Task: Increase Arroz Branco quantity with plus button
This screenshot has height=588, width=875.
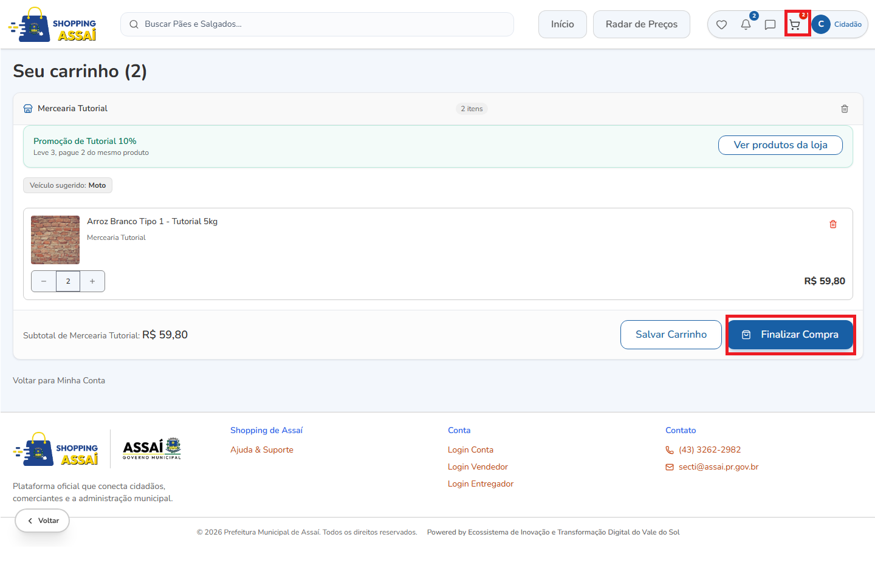Action: pos(92,281)
